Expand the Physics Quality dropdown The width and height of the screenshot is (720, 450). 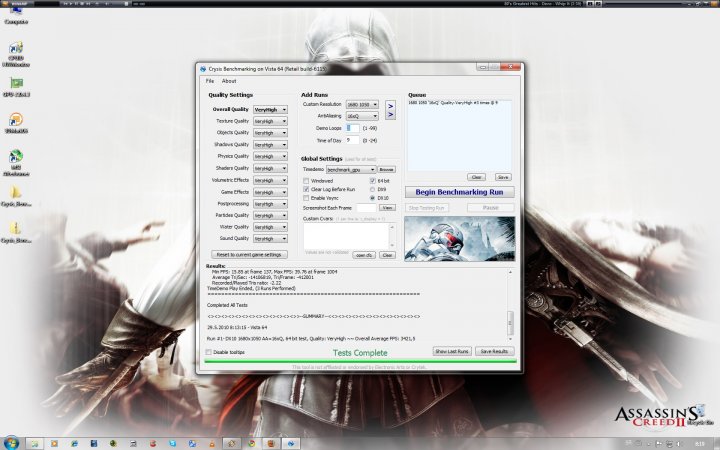point(270,156)
